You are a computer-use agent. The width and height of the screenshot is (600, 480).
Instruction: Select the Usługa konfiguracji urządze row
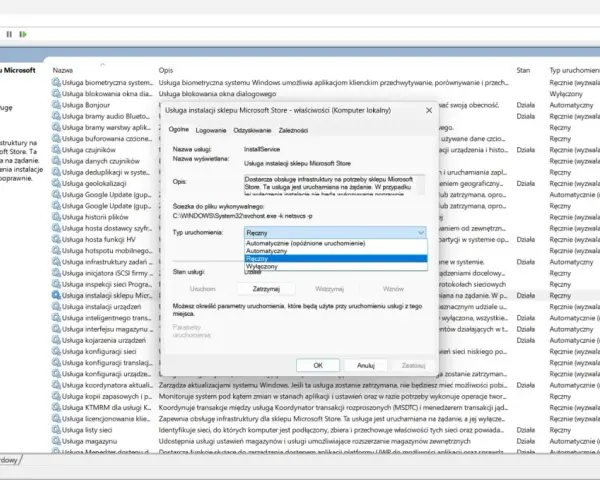pos(325,374)
